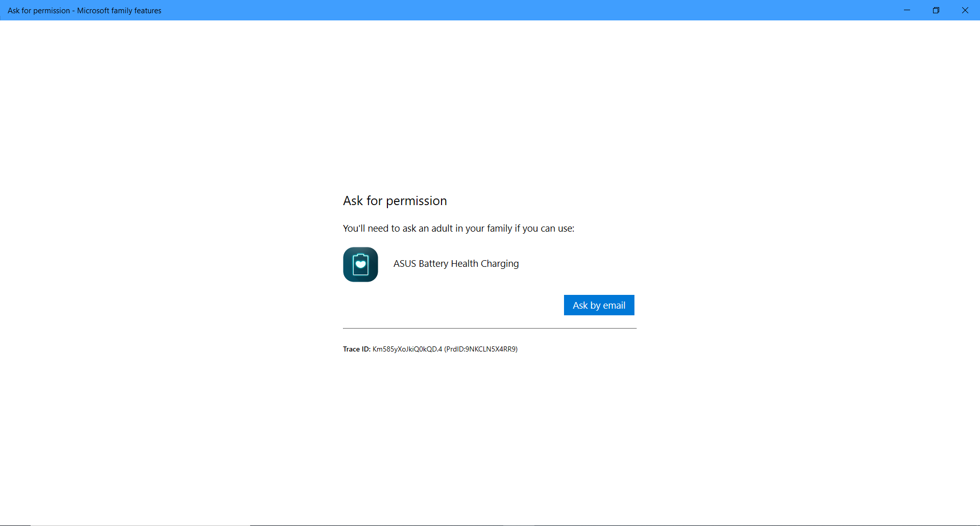Click the Ask by email button
Image resolution: width=980 pixels, height=526 pixels.
[599, 305]
